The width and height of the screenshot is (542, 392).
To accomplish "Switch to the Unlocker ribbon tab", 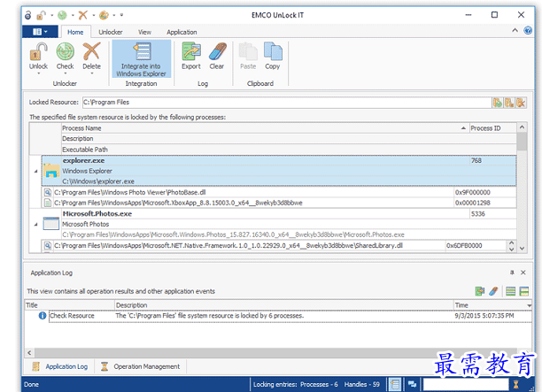I will (x=111, y=32).
